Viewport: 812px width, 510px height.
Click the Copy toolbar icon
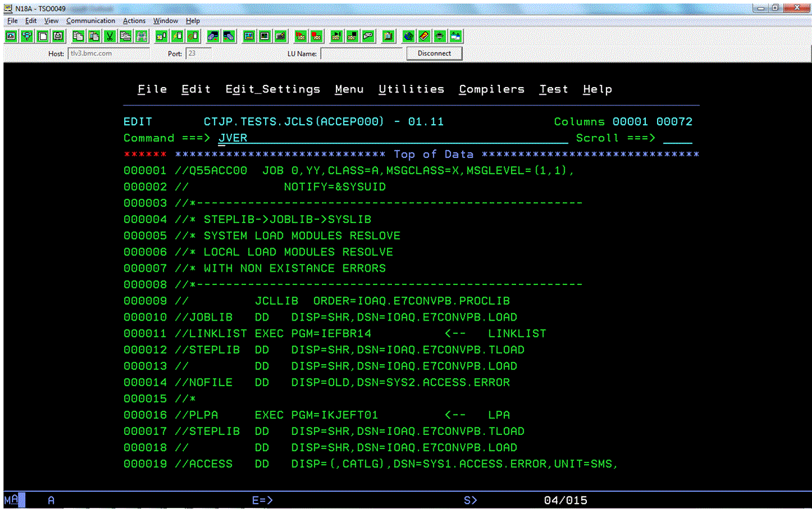pyautogui.click(x=78, y=36)
